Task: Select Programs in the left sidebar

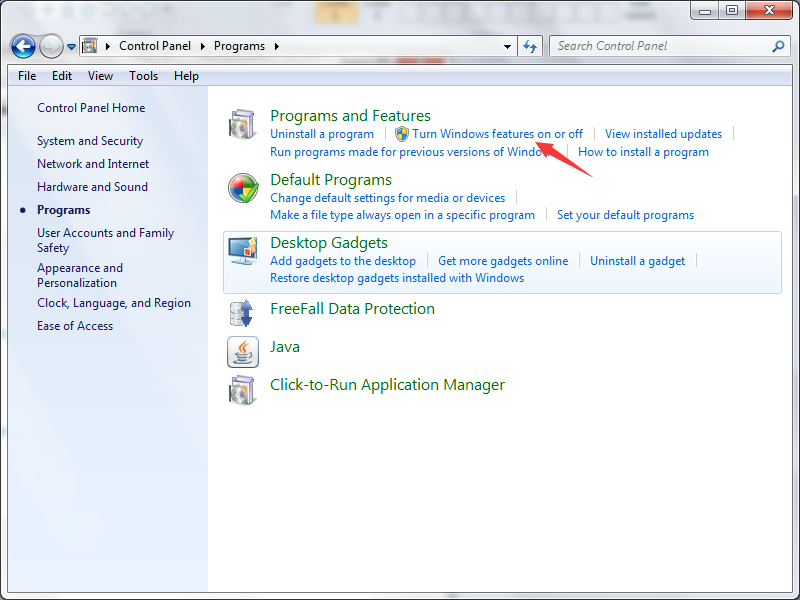Action: (x=63, y=210)
